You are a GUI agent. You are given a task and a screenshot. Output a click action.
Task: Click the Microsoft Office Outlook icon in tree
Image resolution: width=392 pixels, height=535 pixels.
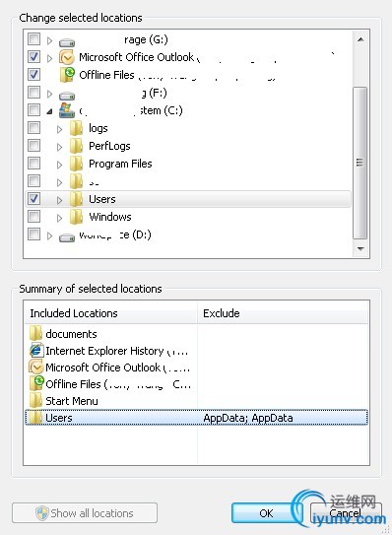click(x=67, y=57)
